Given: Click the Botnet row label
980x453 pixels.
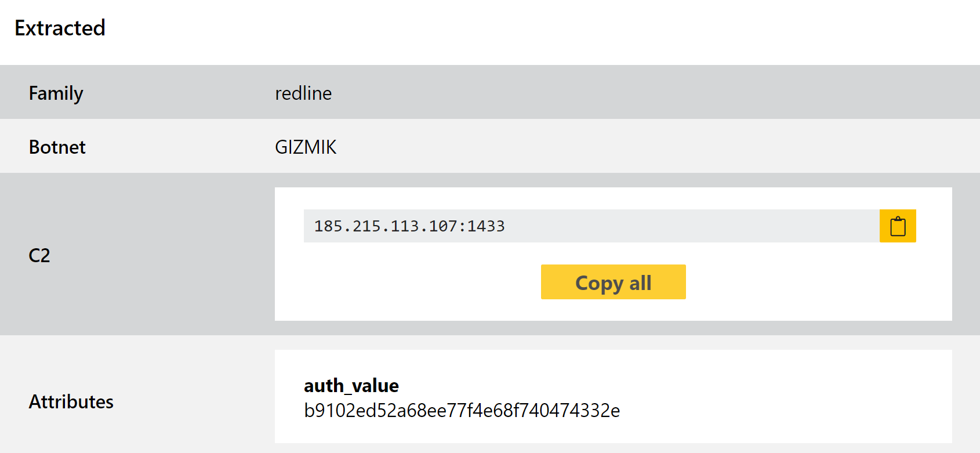Looking at the screenshot, I should (57, 147).
